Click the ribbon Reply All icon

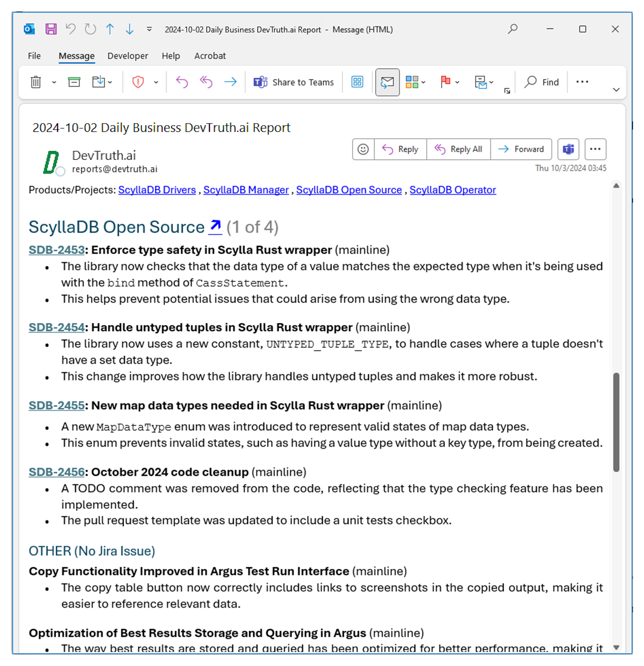[206, 82]
